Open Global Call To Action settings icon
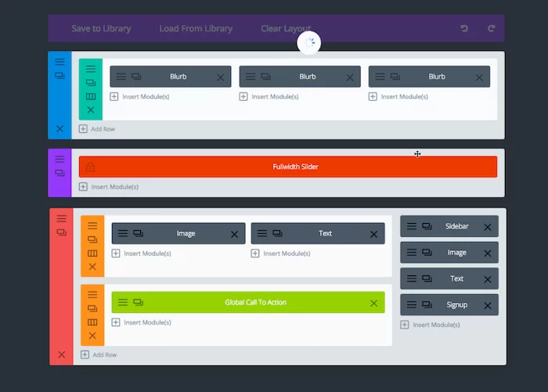The image size is (548, 392). coord(122,303)
